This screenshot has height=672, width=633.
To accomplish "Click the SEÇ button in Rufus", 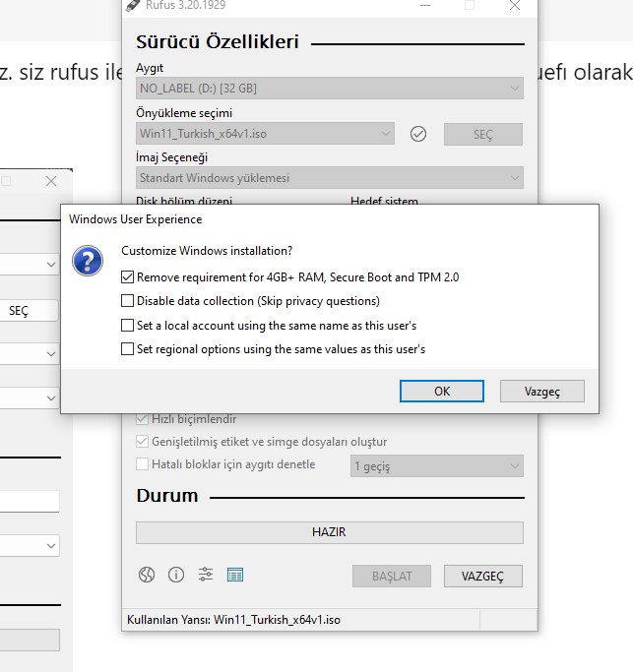I will pyautogui.click(x=483, y=134).
